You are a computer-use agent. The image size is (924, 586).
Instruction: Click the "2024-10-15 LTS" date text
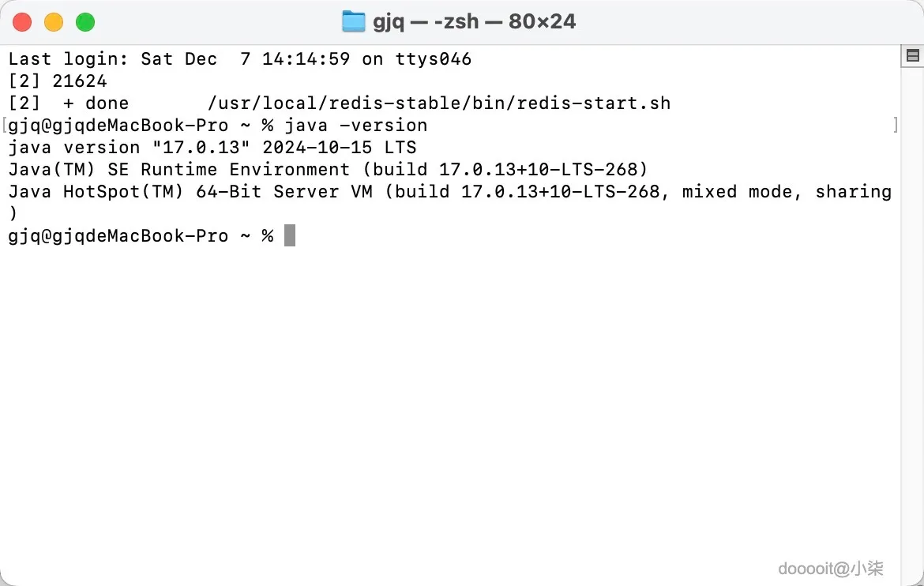tap(339, 147)
